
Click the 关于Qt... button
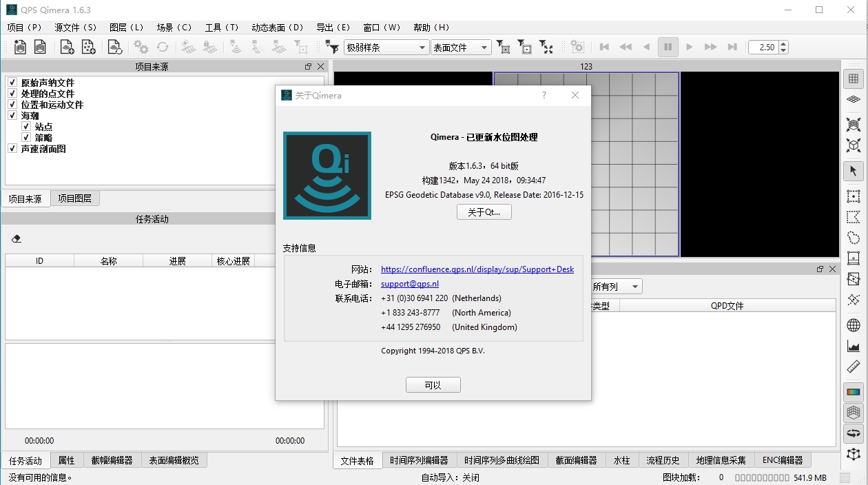pos(484,212)
